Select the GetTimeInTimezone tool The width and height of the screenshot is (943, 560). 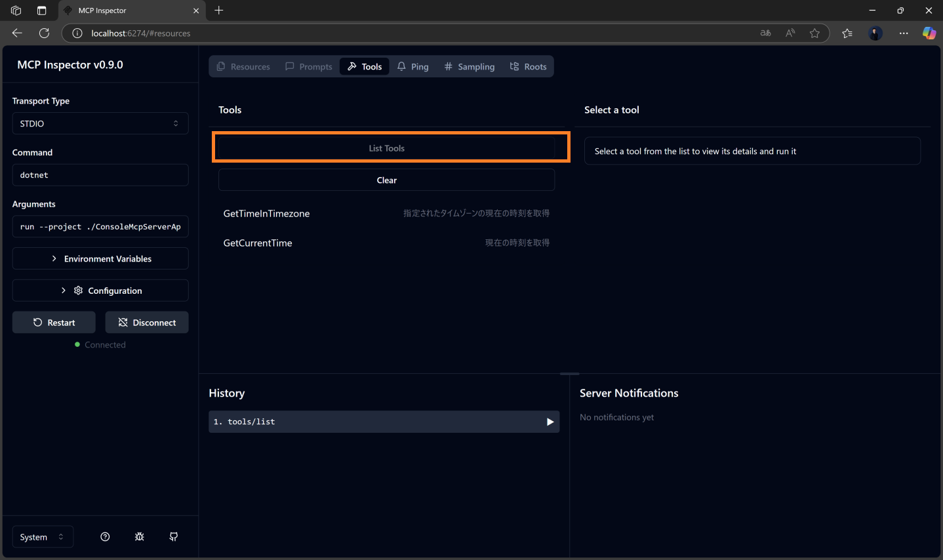[387, 213]
